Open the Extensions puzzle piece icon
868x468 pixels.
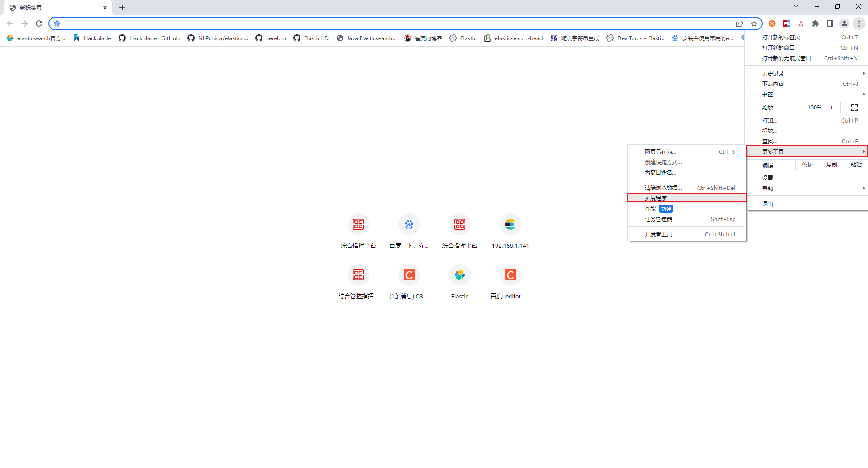tap(816, 24)
